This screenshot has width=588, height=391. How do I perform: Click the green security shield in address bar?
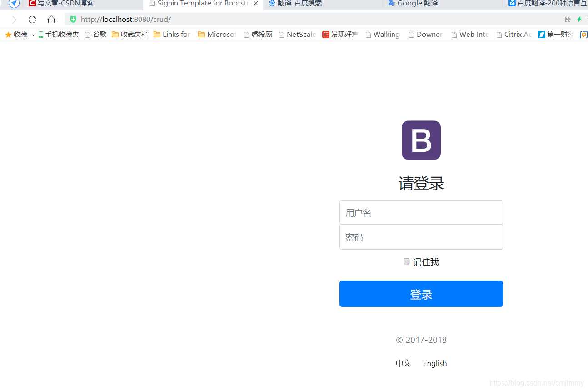tap(73, 19)
